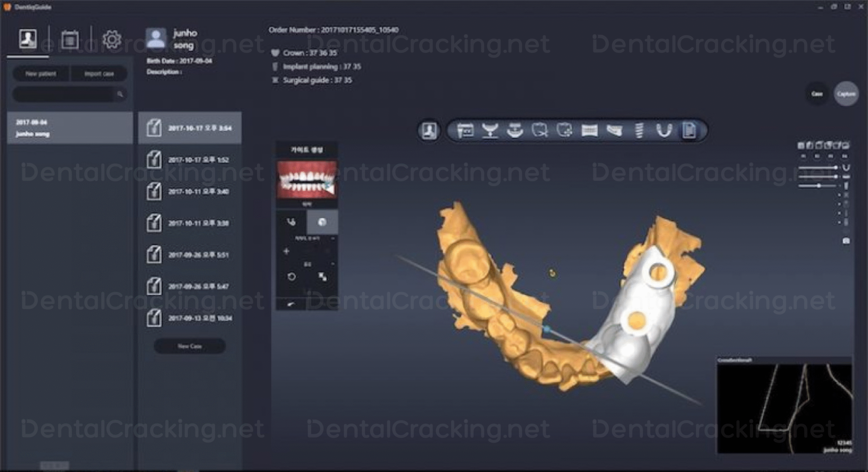This screenshot has height=472, width=868.
Task: Open the settings gear tab
Action: tap(112, 39)
